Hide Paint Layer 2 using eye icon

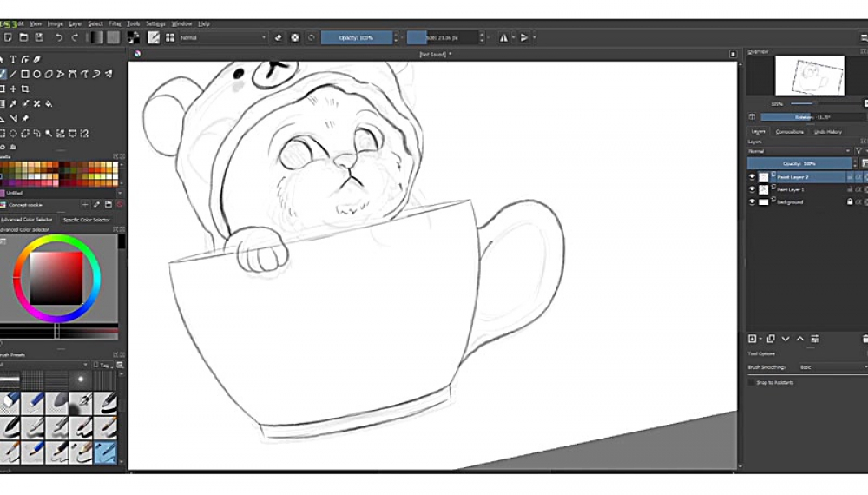753,176
